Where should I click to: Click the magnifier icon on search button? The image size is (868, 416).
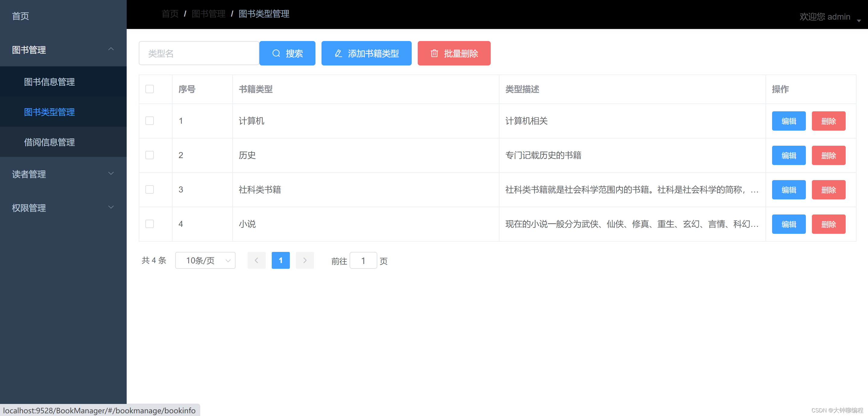tap(276, 53)
